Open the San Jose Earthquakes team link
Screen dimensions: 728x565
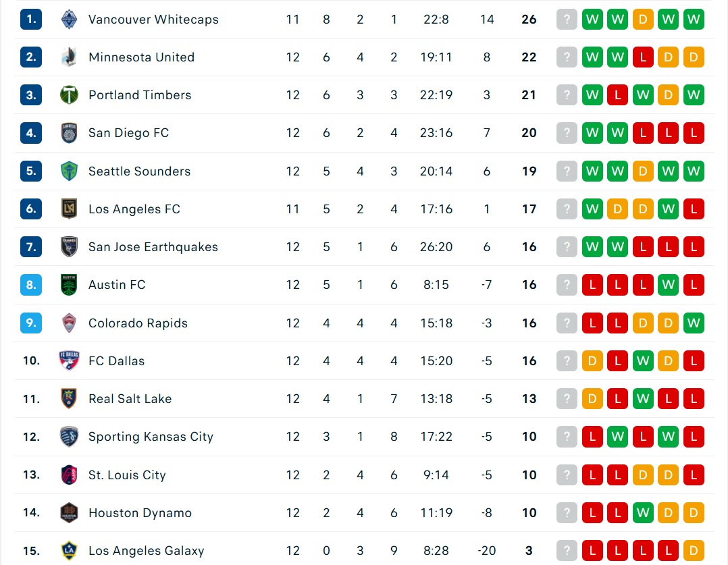(x=153, y=247)
